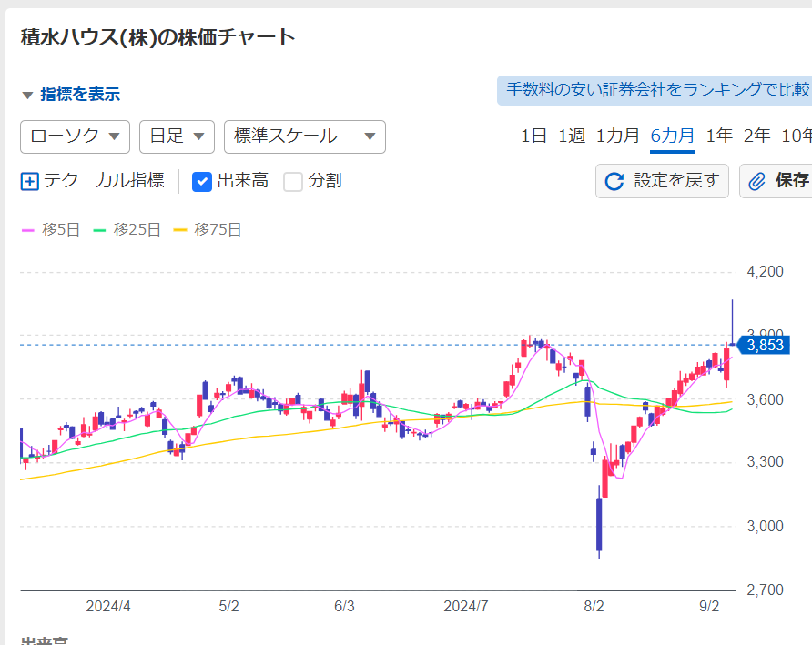
Task: Click the paperclip icon on 保存
Action: pyautogui.click(x=756, y=182)
